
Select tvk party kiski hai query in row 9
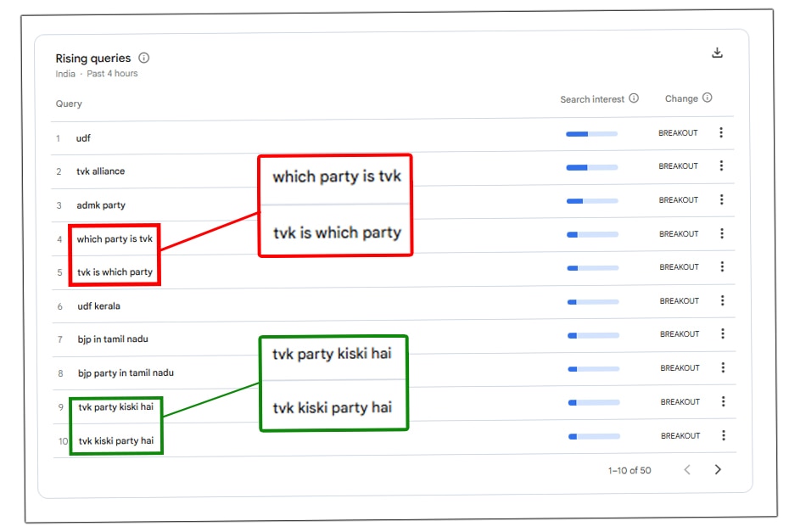[115, 406]
